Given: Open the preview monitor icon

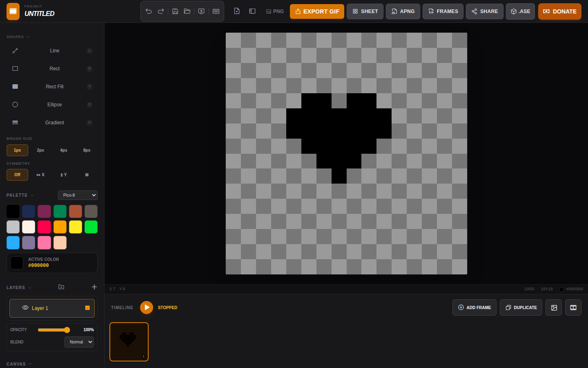Looking at the screenshot, I should click(x=201, y=11).
